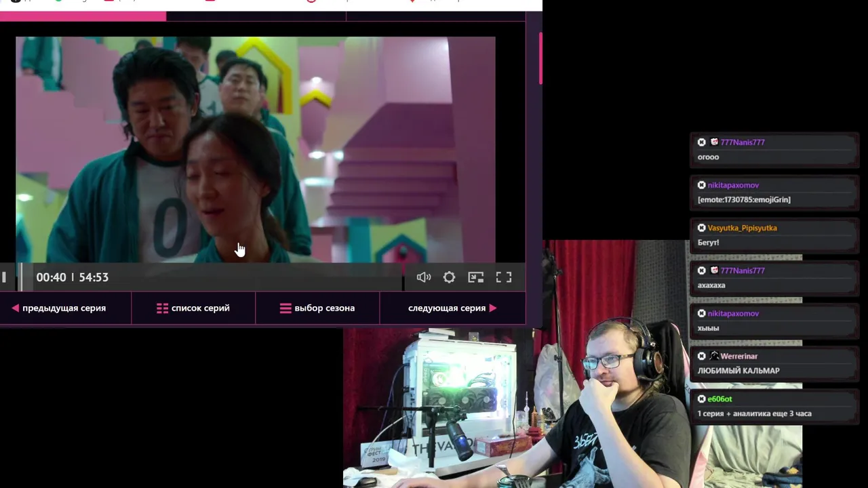868x488 pixels.
Task: Click the X icon on the ахахаха message
Action: click(x=702, y=270)
